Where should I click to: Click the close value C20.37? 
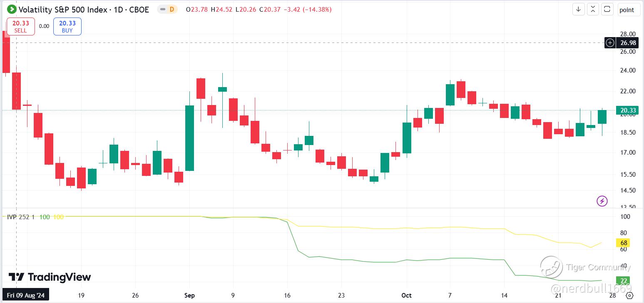point(270,9)
